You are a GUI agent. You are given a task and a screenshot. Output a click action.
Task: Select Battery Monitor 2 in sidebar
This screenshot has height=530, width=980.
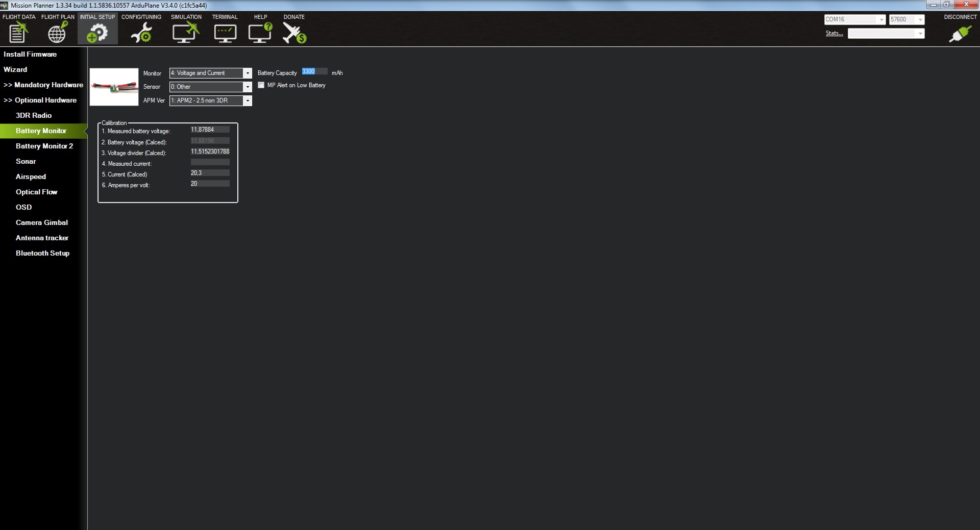[x=44, y=146]
